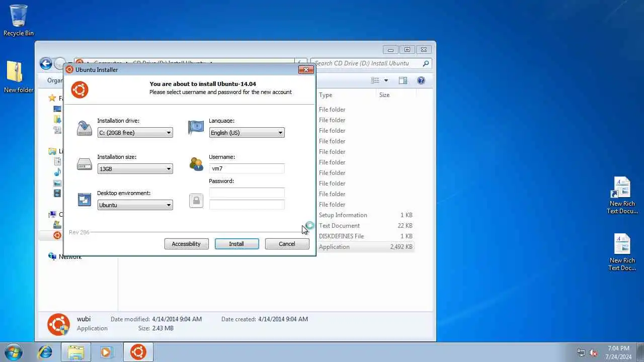
Task: Open the Windows Start menu
Action: tap(13, 352)
